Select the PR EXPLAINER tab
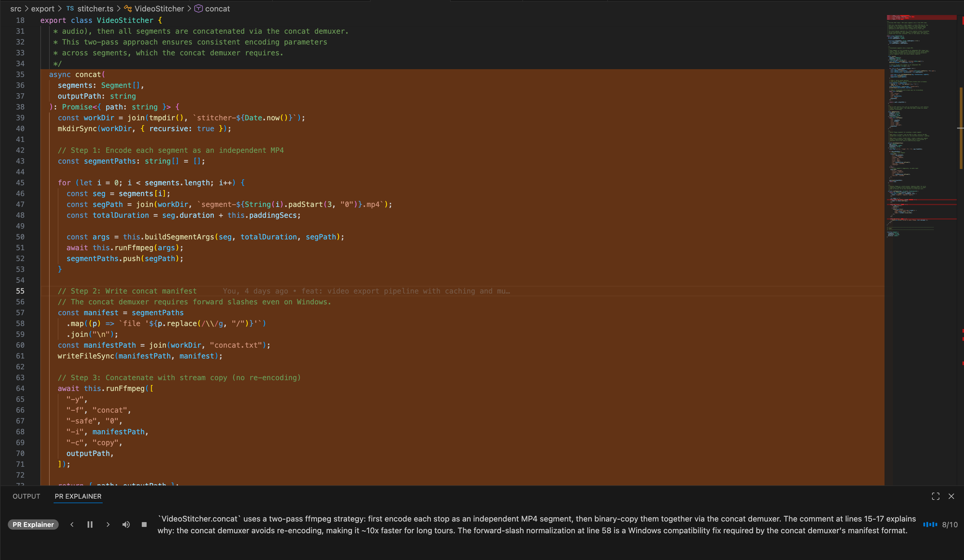The width and height of the screenshot is (964, 560). coord(78,496)
